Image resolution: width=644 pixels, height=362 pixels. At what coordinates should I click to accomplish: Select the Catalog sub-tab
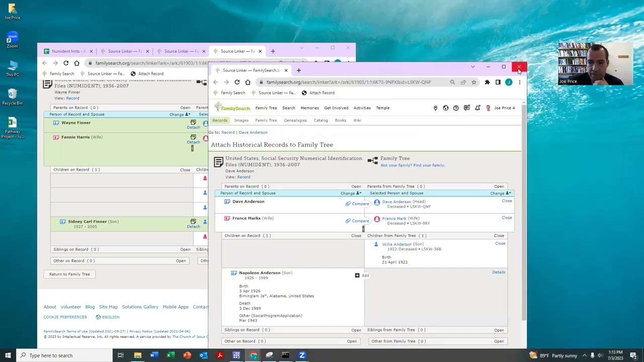(321, 121)
